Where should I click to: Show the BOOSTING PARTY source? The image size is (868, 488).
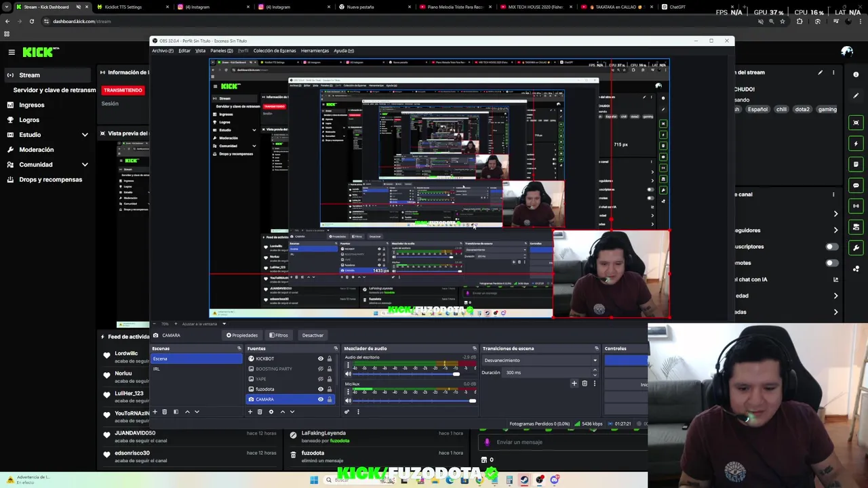321,369
